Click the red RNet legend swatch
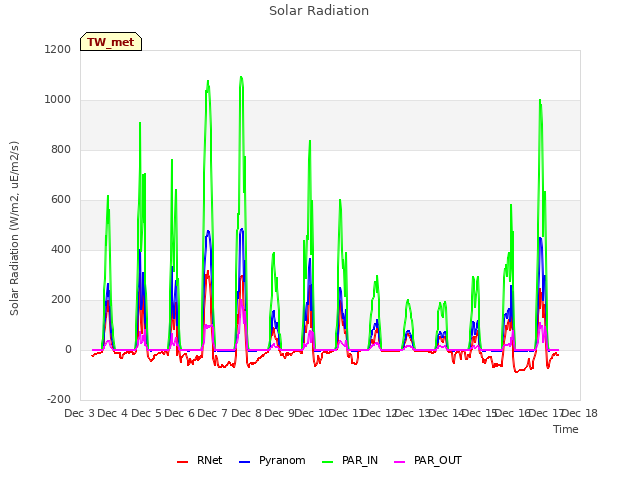The height and width of the screenshot is (480, 640). tap(182, 462)
